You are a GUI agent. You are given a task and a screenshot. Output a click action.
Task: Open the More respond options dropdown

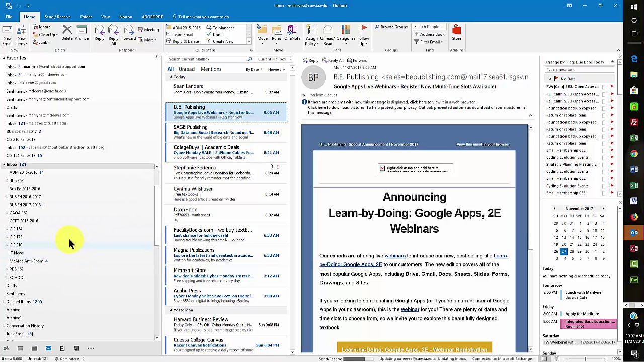click(x=148, y=40)
